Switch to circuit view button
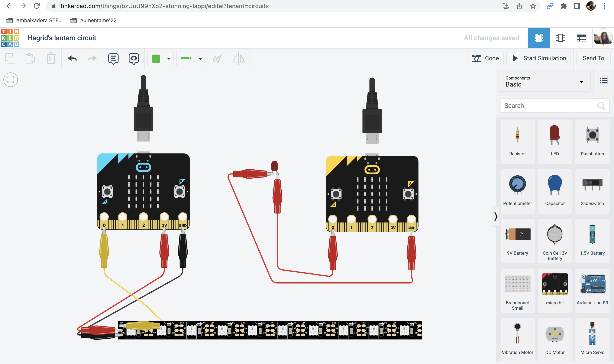The height and width of the screenshot is (364, 614). tap(539, 38)
